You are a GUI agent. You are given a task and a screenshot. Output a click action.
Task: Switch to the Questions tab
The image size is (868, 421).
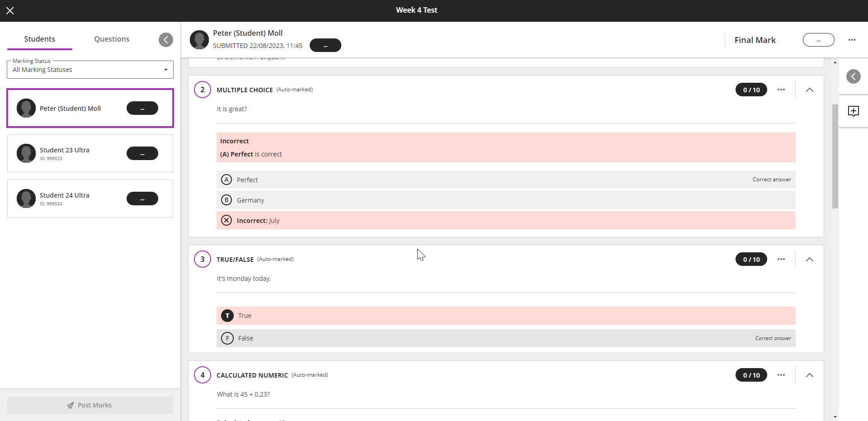click(112, 39)
